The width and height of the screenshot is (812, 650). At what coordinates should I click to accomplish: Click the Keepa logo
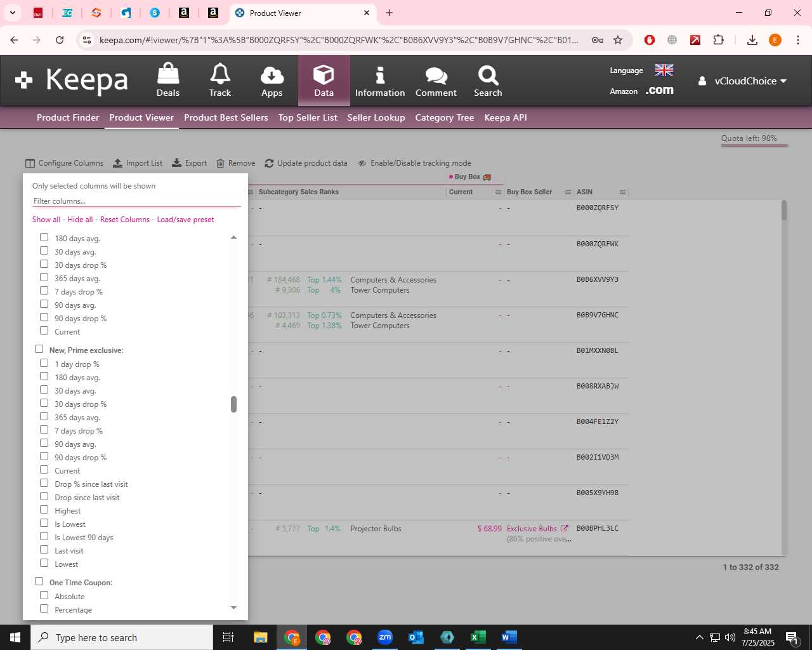coord(72,80)
